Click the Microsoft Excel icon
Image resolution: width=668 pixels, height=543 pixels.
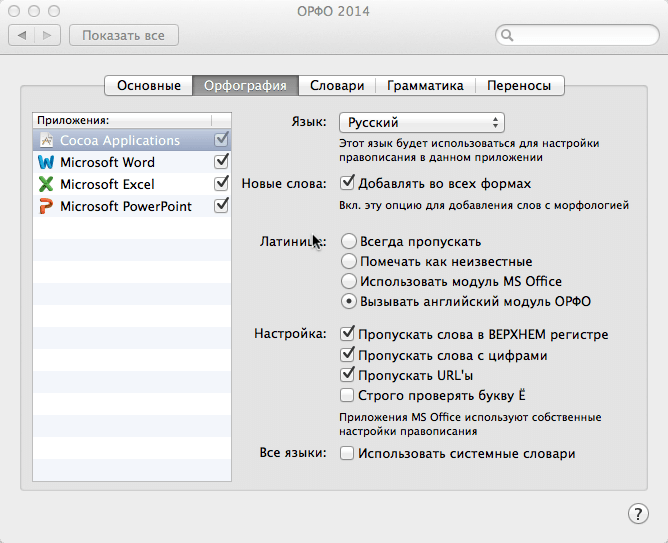46,184
